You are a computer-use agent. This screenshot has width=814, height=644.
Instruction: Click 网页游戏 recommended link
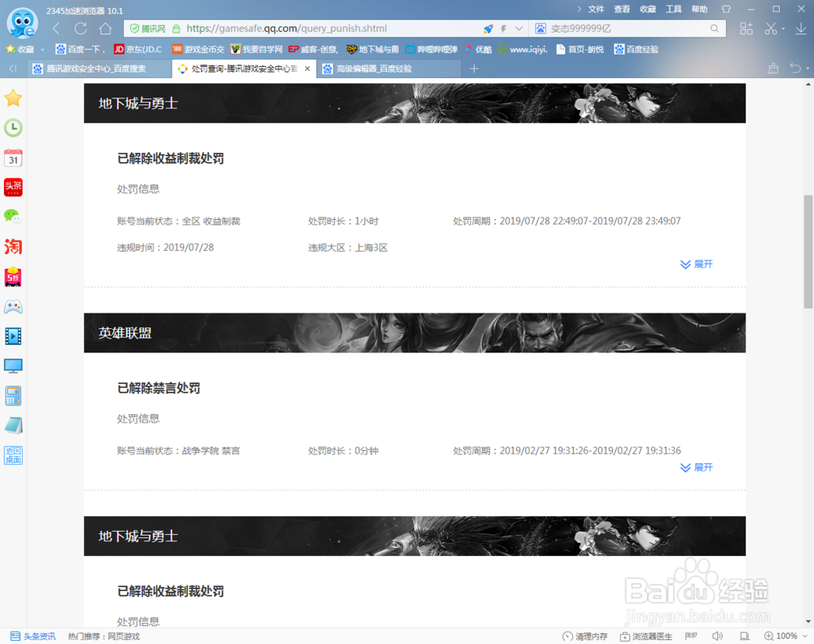point(124,636)
